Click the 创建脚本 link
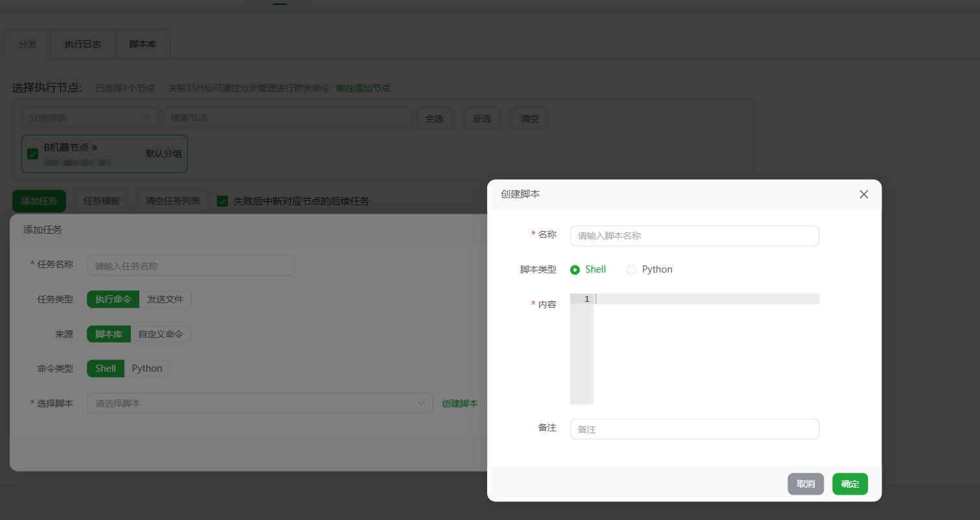Viewport: 980px width, 520px height. (x=459, y=403)
